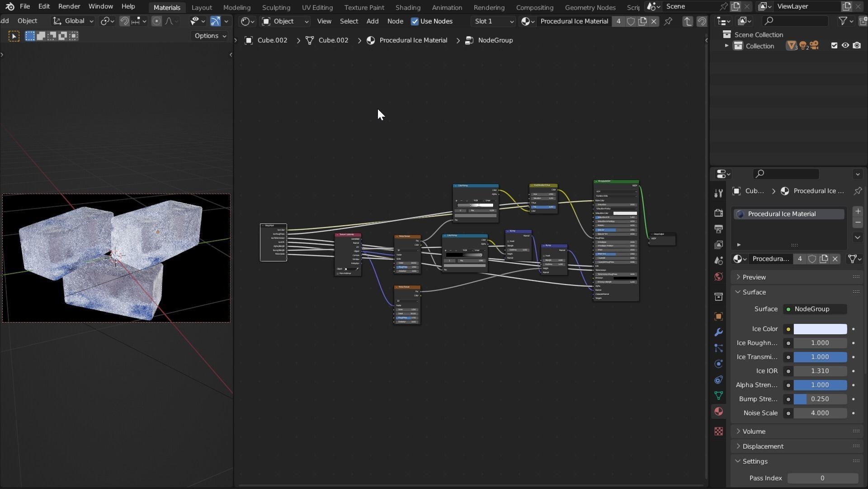Image resolution: width=868 pixels, height=489 pixels.
Task: Add a material slot with plus button
Action: pos(858,211)
